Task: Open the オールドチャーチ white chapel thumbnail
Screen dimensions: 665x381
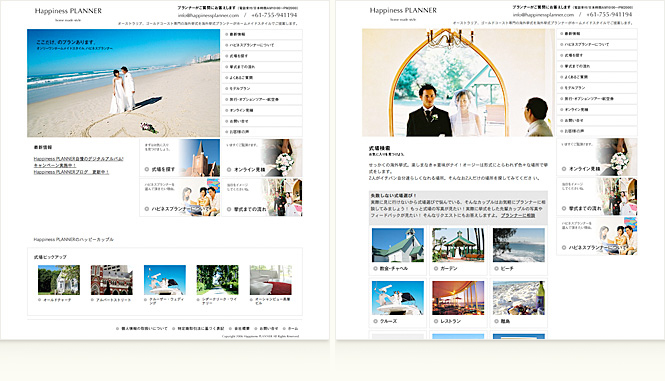Action: [59, 280]
